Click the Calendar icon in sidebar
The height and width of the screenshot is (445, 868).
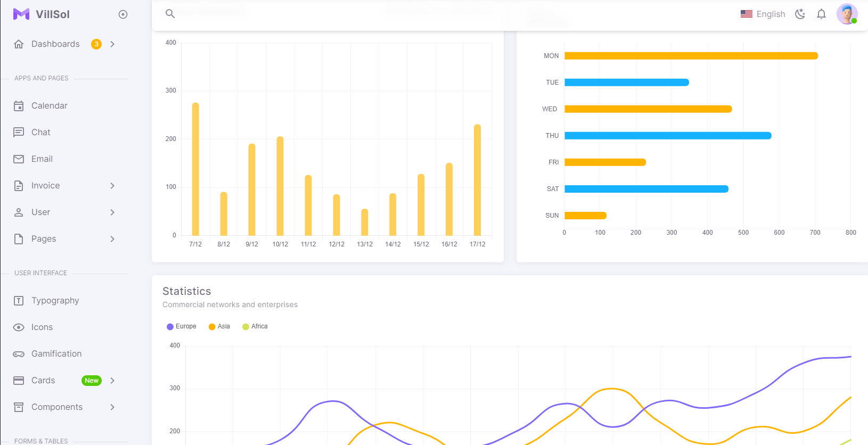tap(19, 106)
